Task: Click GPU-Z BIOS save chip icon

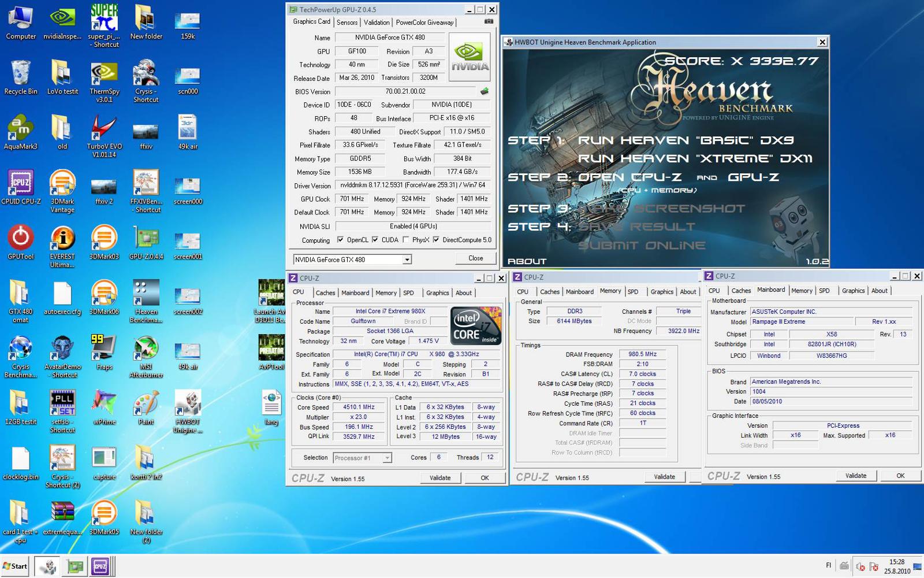Action: click(x=485, y=91)
